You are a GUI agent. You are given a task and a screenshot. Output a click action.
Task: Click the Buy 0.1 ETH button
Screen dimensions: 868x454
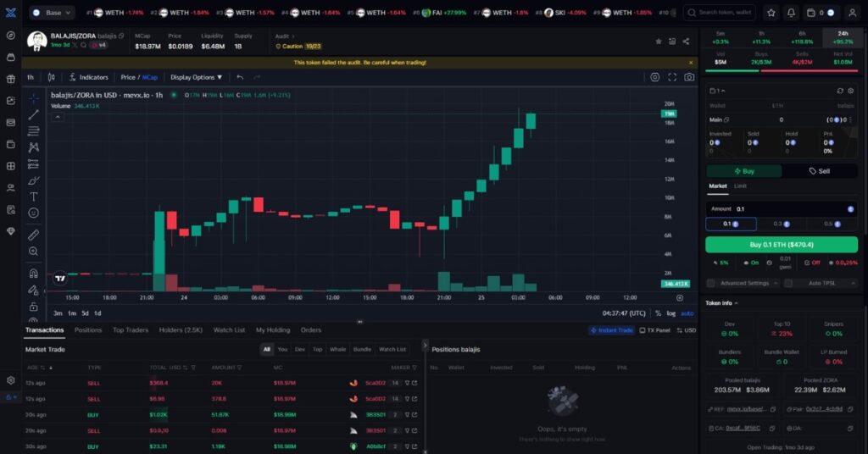click(x=782, y=245)
